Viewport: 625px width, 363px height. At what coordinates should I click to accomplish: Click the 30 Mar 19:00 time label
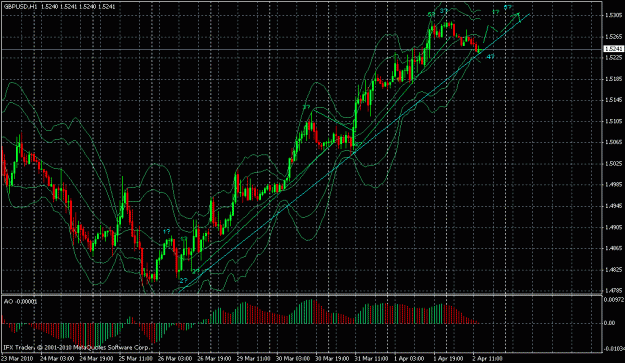[x=332, y=358]
